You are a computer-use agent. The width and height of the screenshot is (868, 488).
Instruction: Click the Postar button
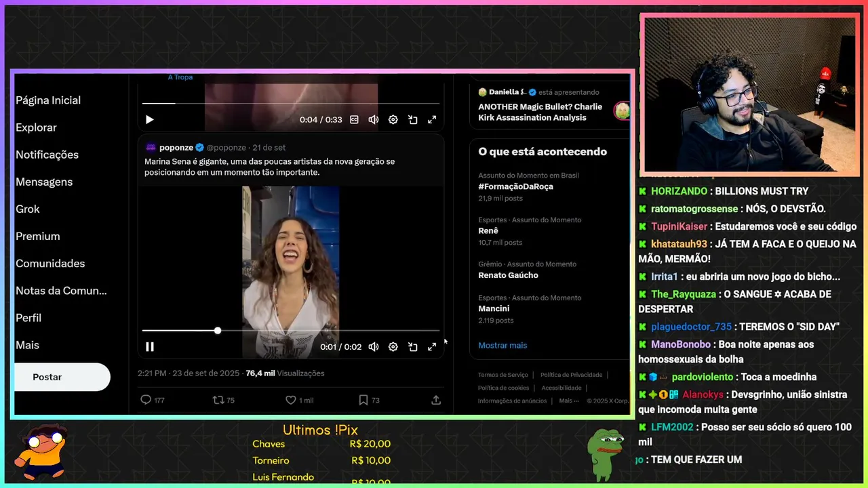[62, 377]
